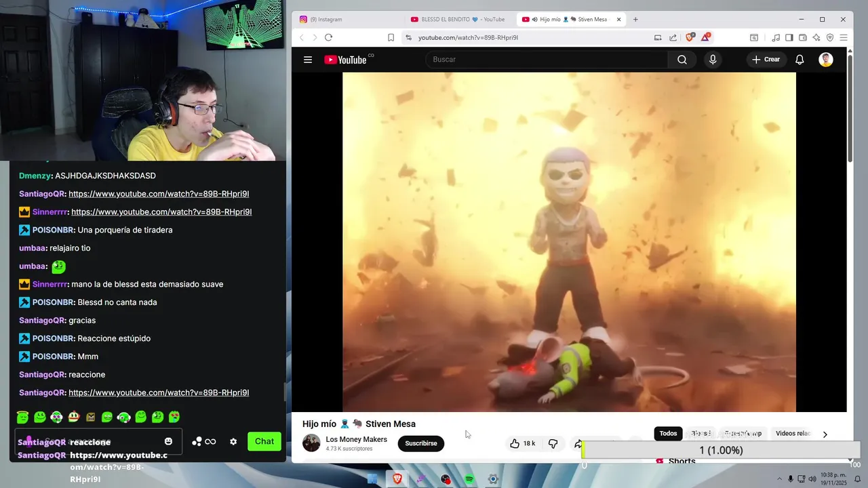Viewport: 868px width, 488px height.
Task: Open the YouTube account avatar menu
Action: (x=826, y=60)
